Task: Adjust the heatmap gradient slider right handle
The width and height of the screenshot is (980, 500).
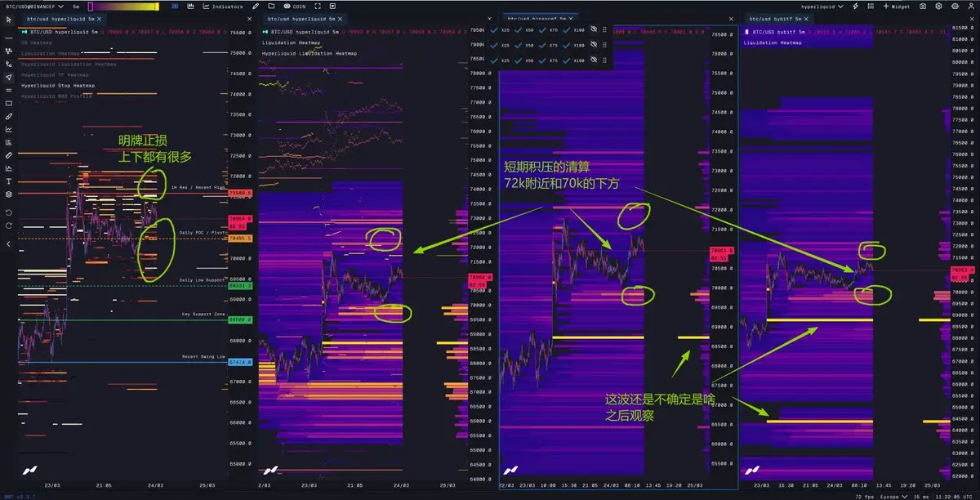Action: coord(157,7)
